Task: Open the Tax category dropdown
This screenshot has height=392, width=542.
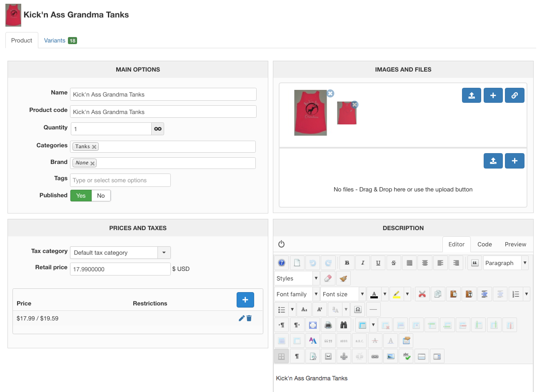Action: pyautogui.click(x=164, y=253)
